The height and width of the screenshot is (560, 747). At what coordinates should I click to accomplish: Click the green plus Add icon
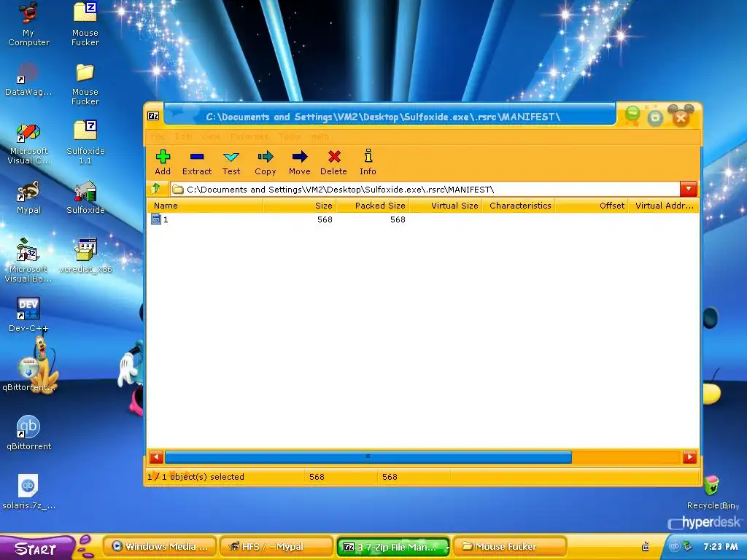pyautogui.click(x=163, y=157)
